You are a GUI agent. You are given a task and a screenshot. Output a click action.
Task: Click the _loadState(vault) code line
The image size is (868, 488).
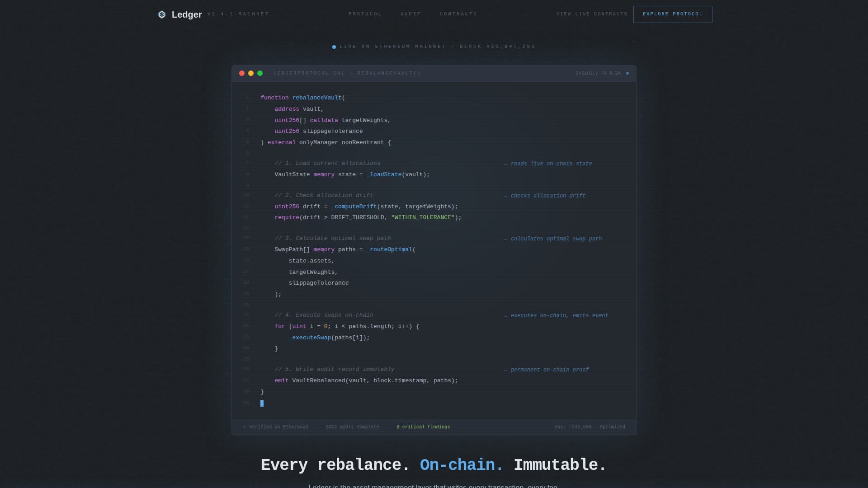352,174
